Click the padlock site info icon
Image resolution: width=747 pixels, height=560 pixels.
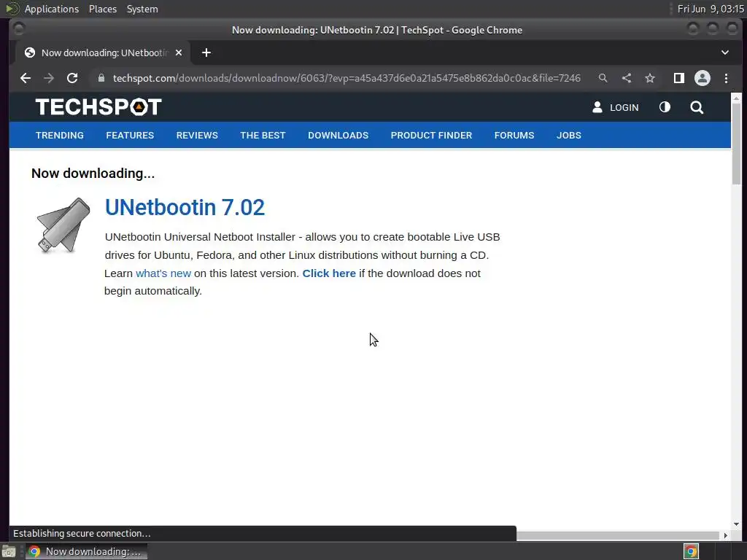tap(101, 78)
